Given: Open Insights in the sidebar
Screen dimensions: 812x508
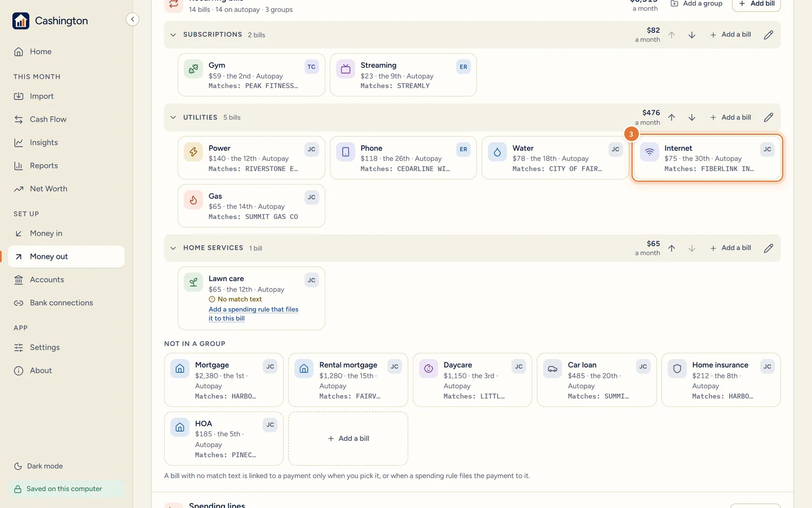Looking at the screenshot, I should tap(67, 143).
